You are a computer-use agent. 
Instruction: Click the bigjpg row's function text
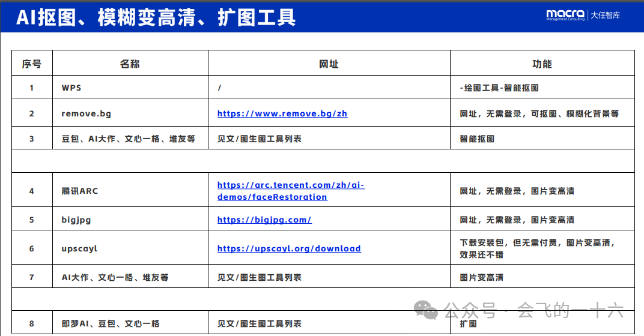[517, 220]
